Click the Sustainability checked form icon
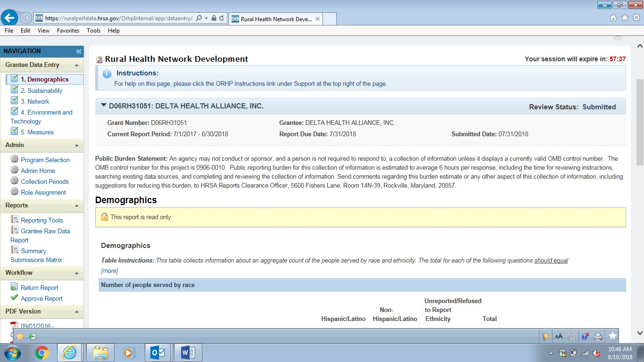Image resolution: width=644 pixels, height=362 pixels. point(15,90)
